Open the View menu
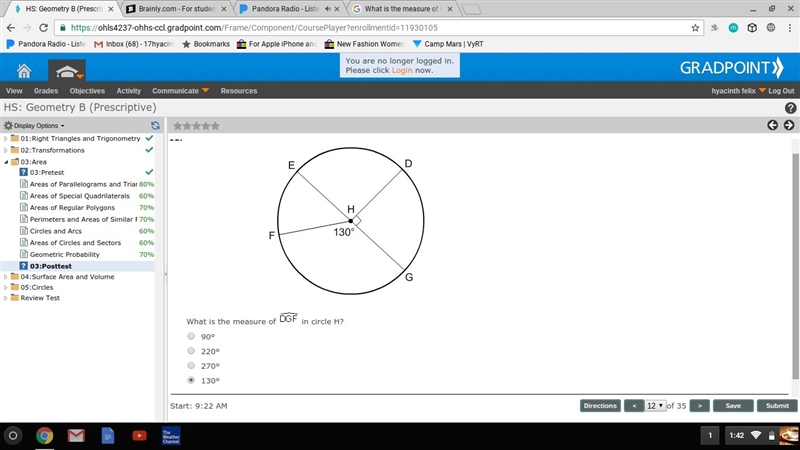This screenshot has height=450, width=800. pyautogui.click(x=14, y=91)
